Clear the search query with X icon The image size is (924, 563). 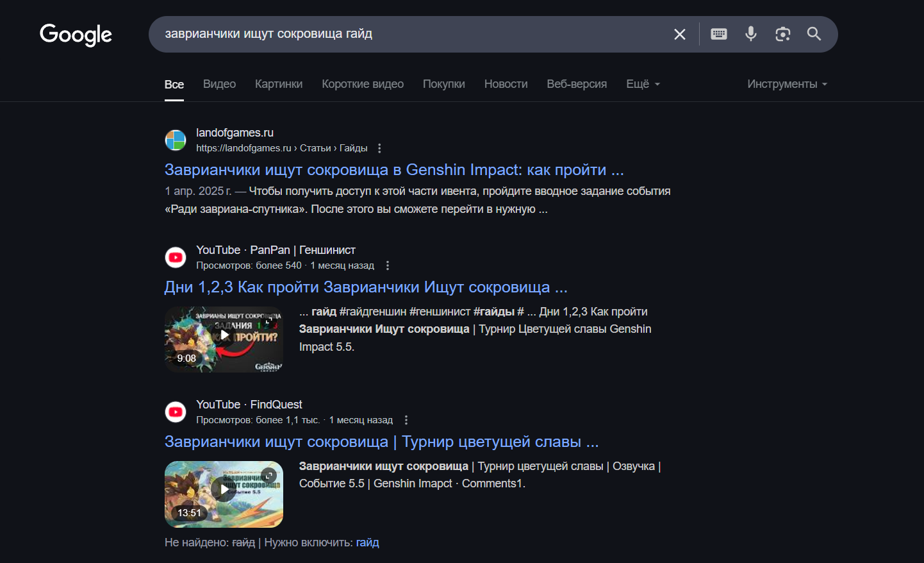[680, 35]
